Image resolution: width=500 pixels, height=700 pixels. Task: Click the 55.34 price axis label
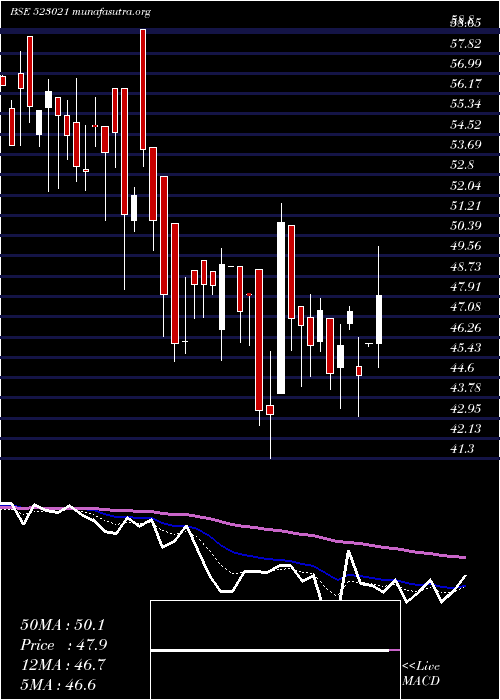coord(466,104)
